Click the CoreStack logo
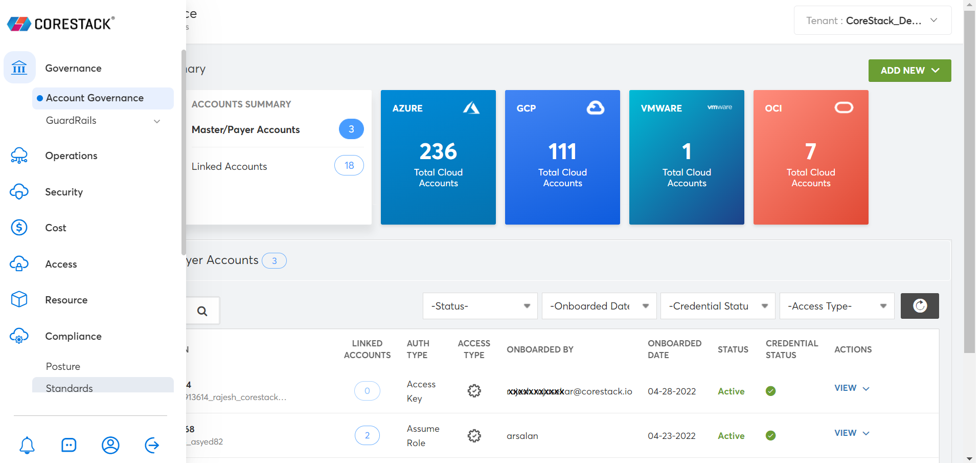Screen dimensions: 980x463 61,24
